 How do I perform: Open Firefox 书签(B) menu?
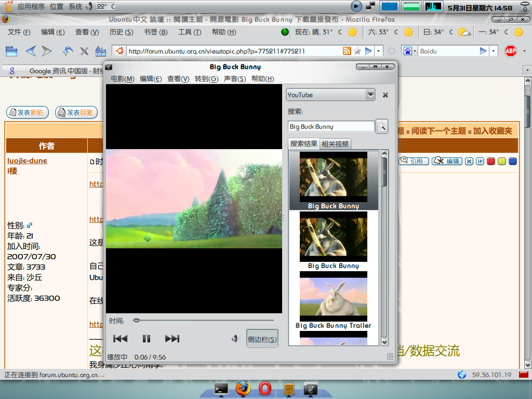click(x=155, y=32)
